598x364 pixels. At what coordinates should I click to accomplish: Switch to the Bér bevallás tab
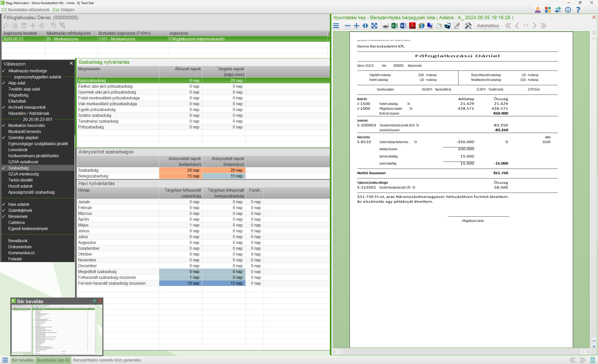[23, 360]
